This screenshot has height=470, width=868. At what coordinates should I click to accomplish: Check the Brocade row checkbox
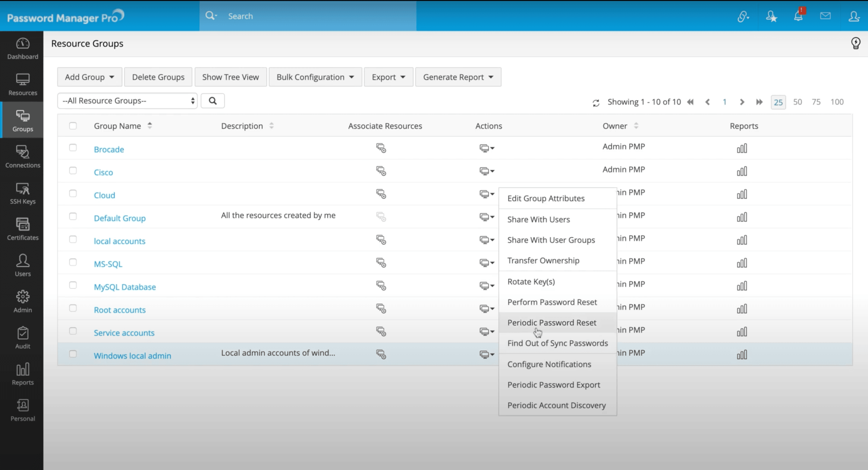(x=73, y=148)
